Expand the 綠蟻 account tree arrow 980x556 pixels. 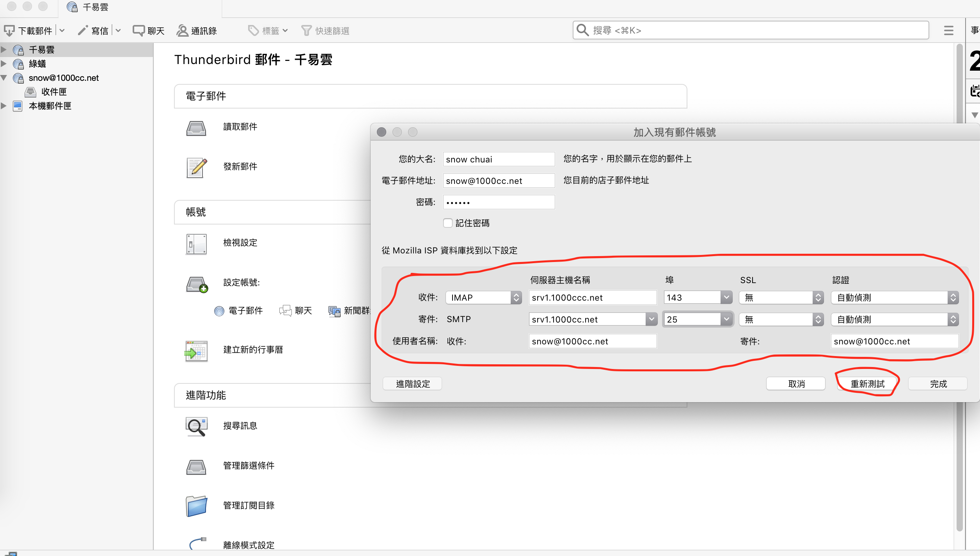pos(4,63)
